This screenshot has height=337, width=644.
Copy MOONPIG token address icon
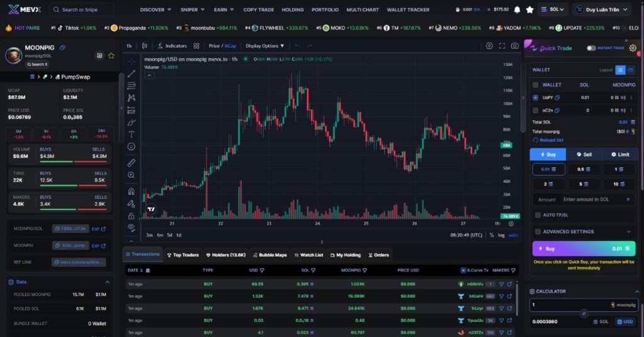click(x=62, y=48)
